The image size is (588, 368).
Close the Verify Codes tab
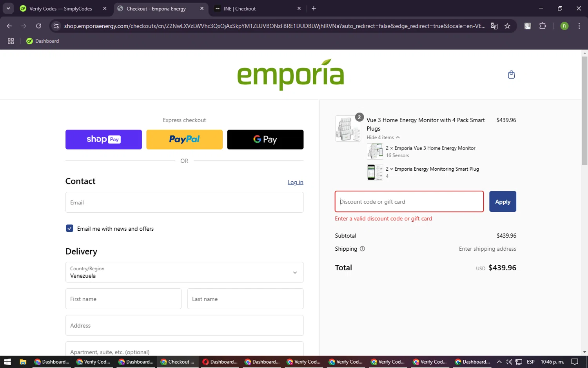tap(105, 8)
